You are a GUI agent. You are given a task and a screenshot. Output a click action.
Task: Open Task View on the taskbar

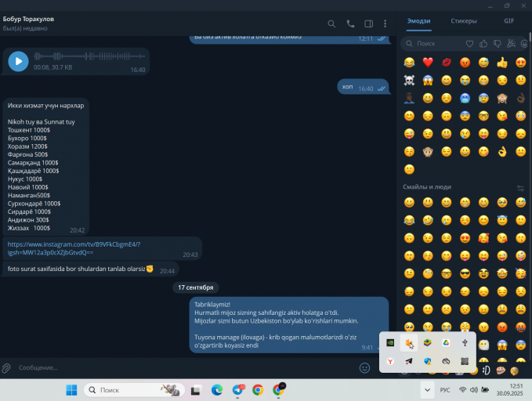point(195,391)
